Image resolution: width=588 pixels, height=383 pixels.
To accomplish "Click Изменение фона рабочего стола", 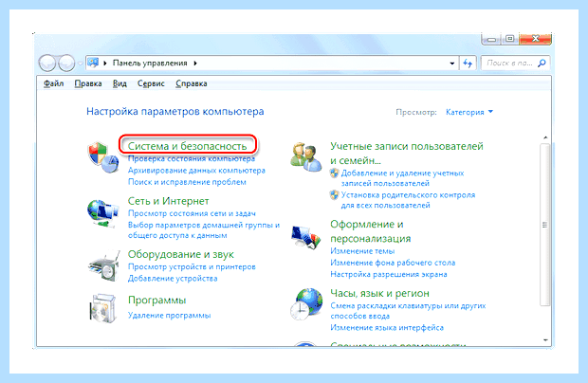I will [393, 263].
